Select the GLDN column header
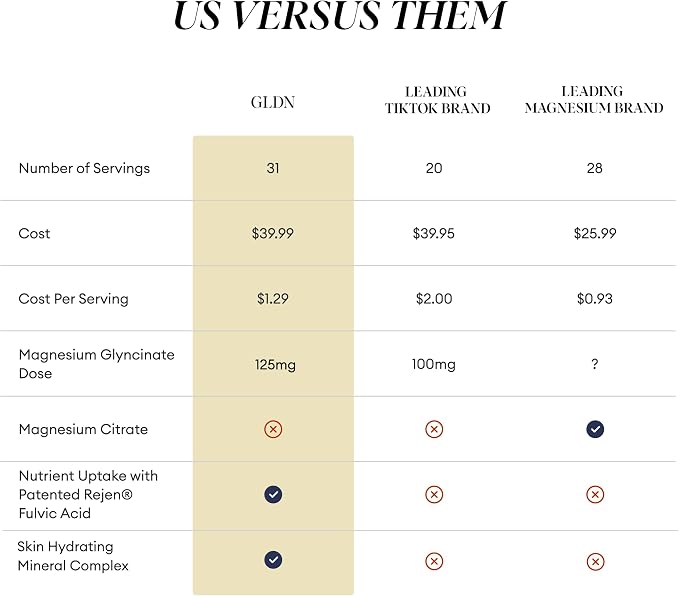 [x=273, y=102]
